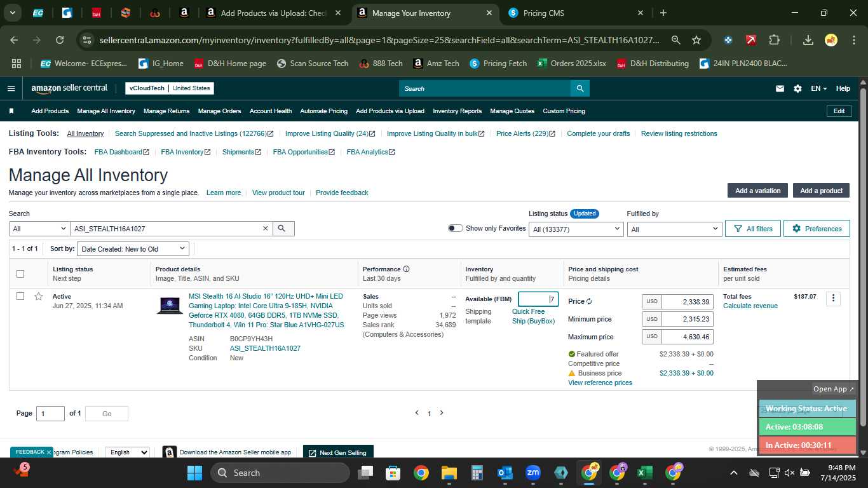Open the Sort by Date Created dropdown
The height and width of the screenshot is (488, 868).
pyautogui.click(x=133, y=249)
